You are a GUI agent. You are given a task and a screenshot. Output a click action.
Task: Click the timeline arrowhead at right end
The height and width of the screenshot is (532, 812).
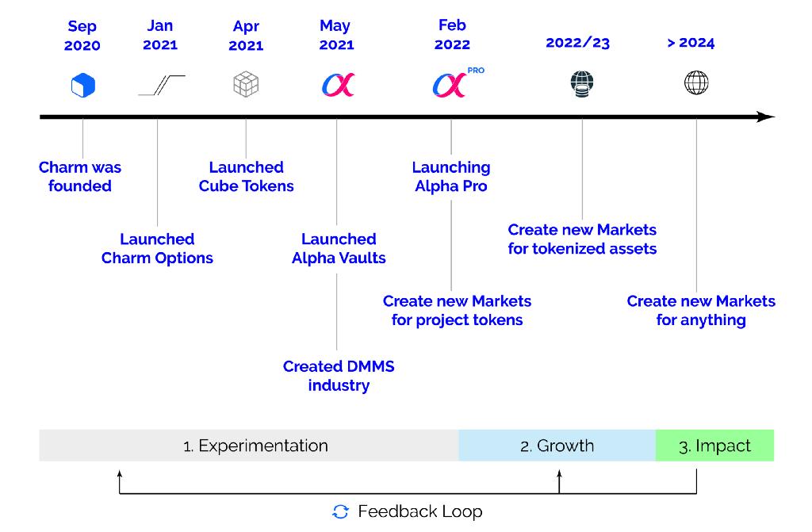point(765,117)
